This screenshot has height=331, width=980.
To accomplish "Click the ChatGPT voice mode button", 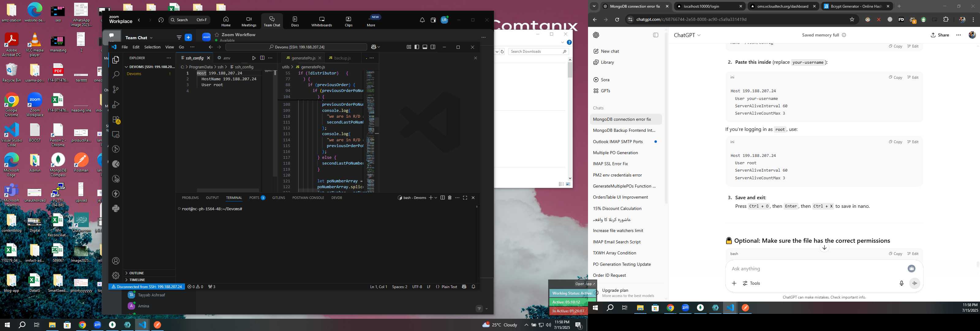I will tap(914, 283).
